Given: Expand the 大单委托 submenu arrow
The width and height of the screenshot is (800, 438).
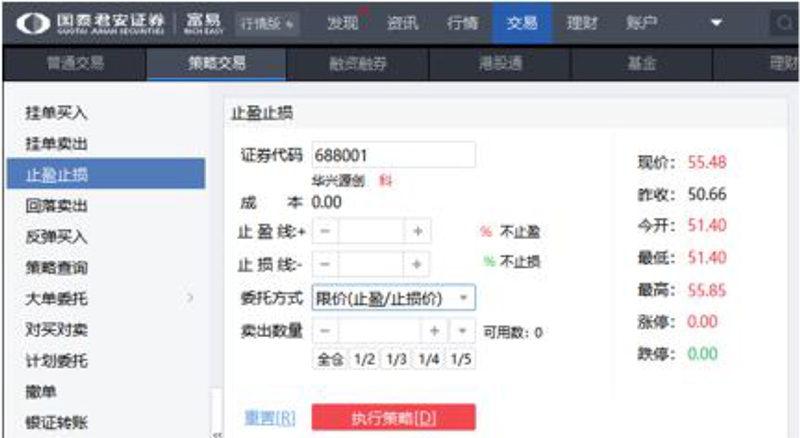Looking at the screenshot, I should click(x=190, y=298).
